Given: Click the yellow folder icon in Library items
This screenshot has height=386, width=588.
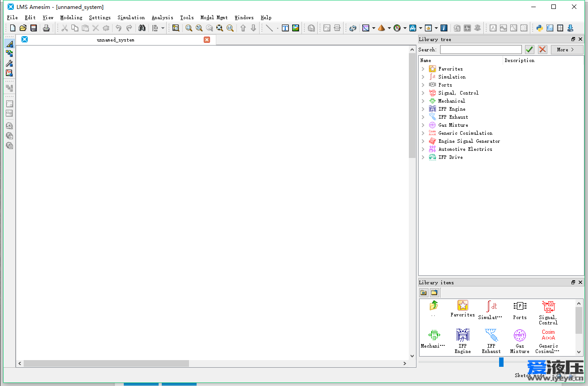Looking at the screenshot, I should point(434,293).
